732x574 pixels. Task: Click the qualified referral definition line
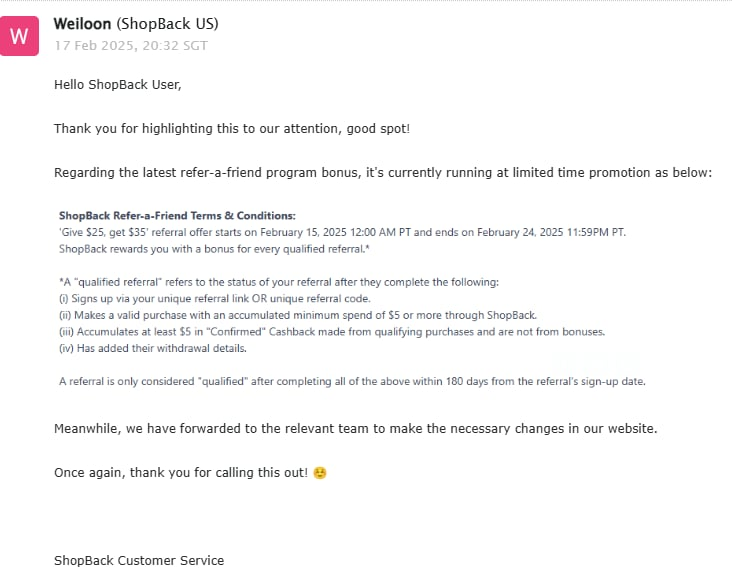(x=279, y=282)
